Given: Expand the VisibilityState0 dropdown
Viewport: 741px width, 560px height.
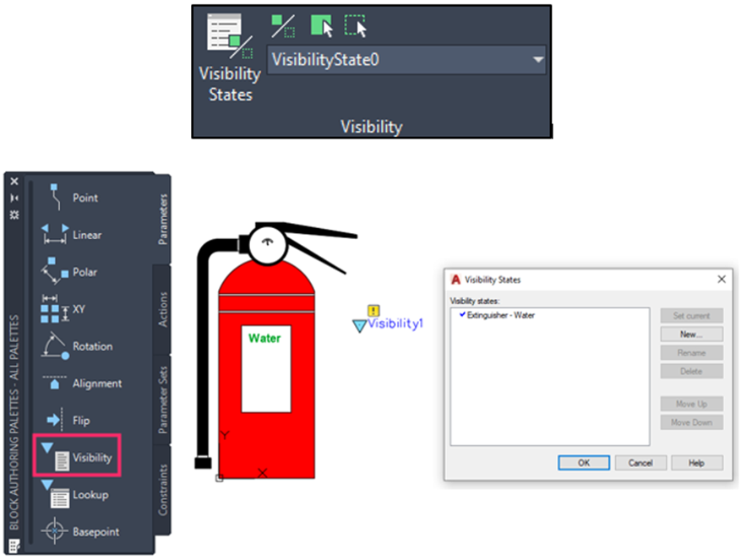Looking at the screenshot, I should [537, 61].
